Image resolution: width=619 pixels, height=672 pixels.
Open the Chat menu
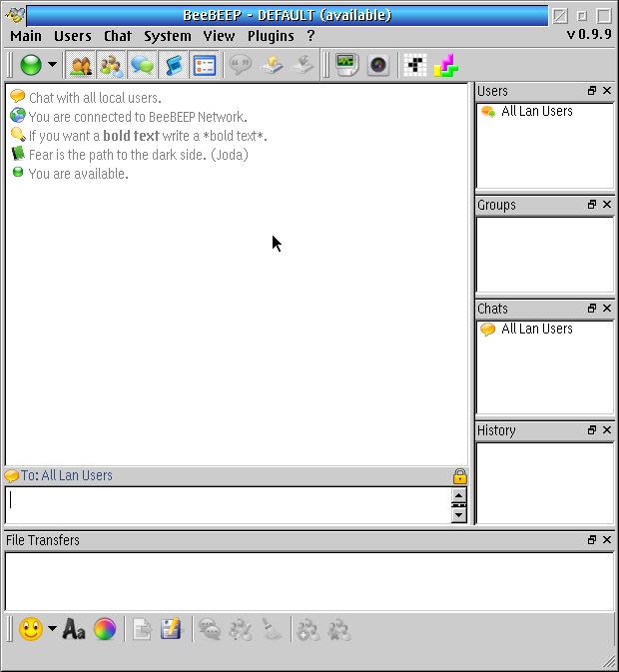pyautogui.click(x=118, y=36)
